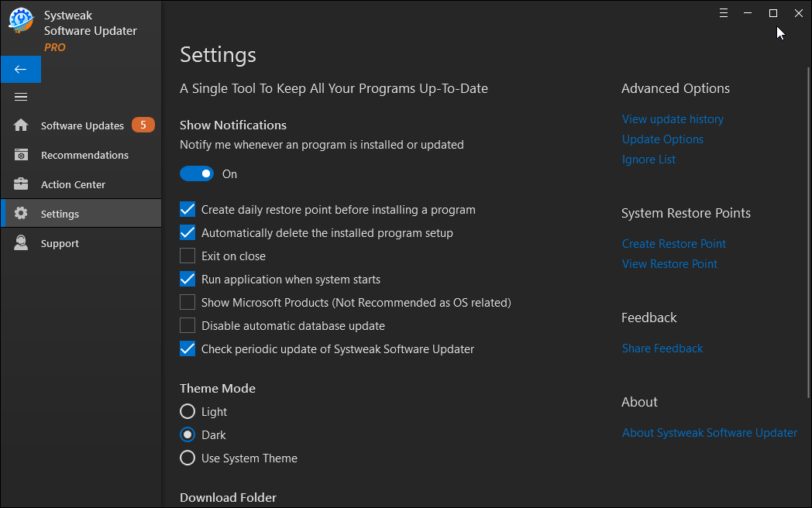The width and height of the screenshot is (812, 508).
Task: Check Show Microsoft Products option
Action: 188,303
